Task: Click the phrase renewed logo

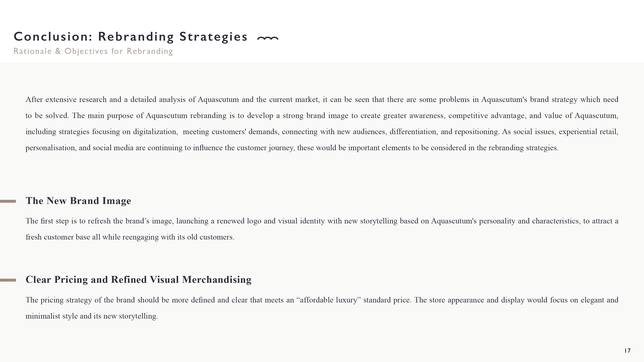Action: pos(239,221)
